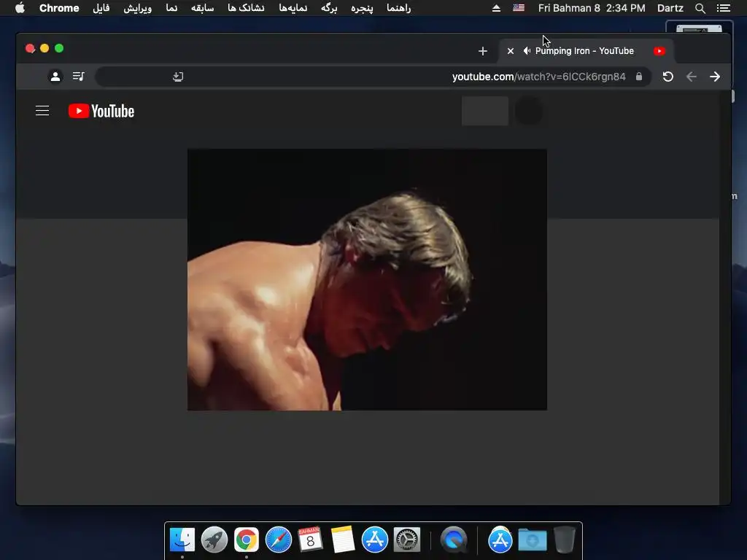Reload the page with the refresh icon
Image resolution: width=747 pixels, height=560 pixels.
(668, 76)
